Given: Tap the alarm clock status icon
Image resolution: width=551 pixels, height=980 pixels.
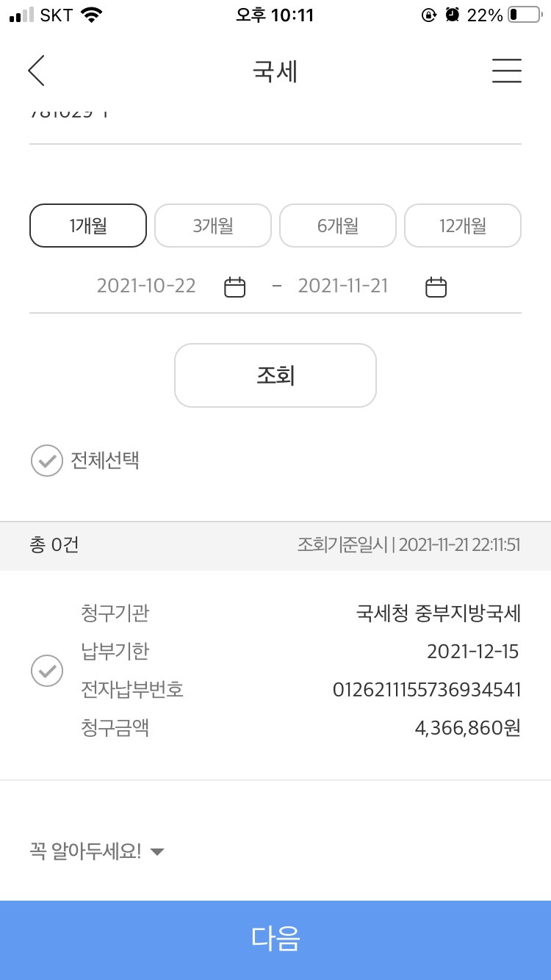Looking at the screenshot, I should click(x=453, y=15).
